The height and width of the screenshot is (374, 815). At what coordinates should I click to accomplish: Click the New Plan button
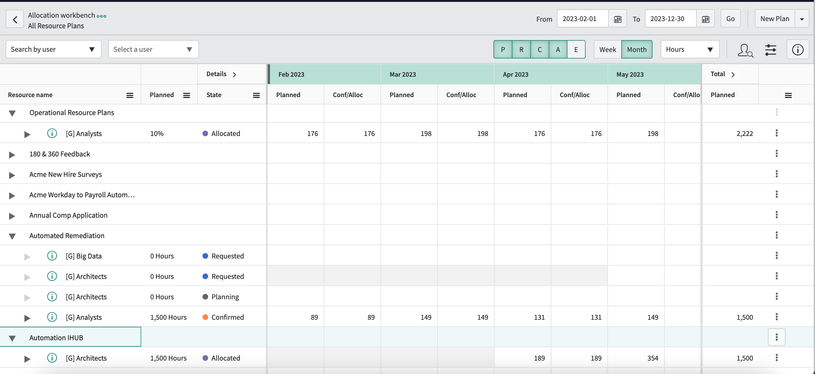tap(775, 19)
